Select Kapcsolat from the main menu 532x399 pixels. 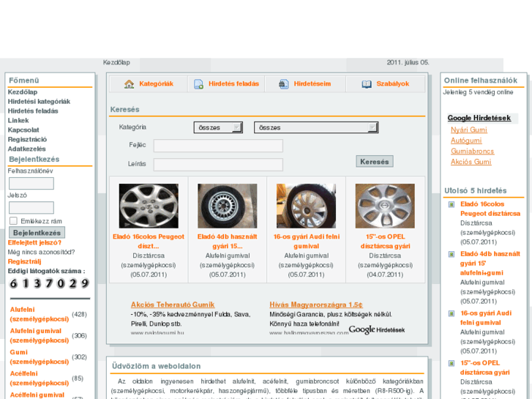(x=23, y=130)
